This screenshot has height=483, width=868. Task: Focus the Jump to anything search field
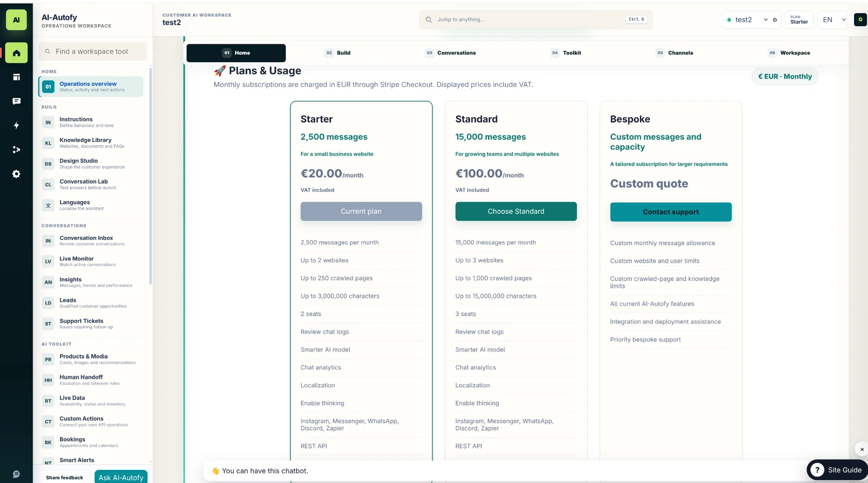click(535, 20)
